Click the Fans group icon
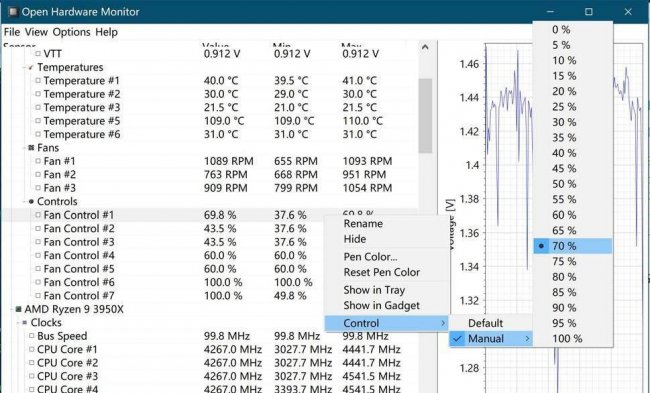The height and width of the screenshot is (393, 650). click(x=31, y=148)
